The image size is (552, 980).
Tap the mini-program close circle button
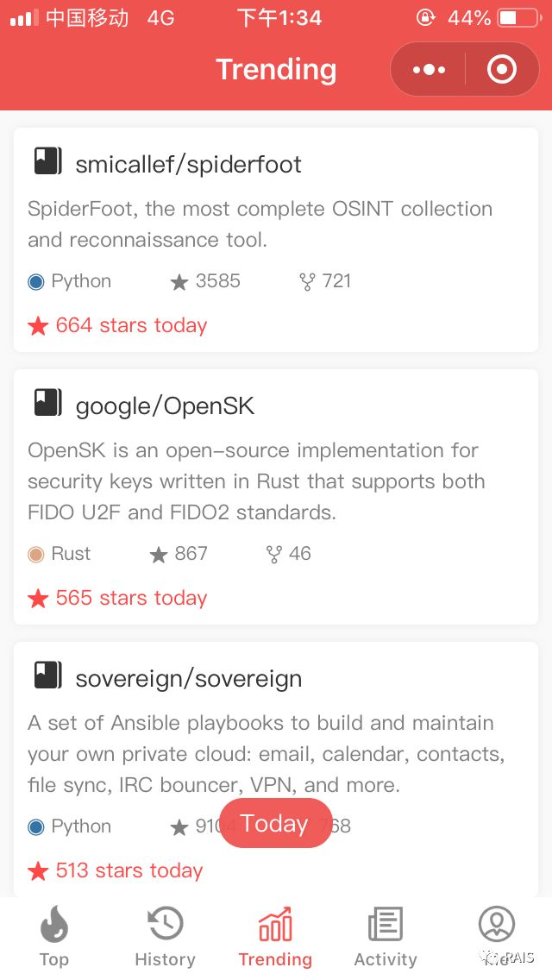502,69
